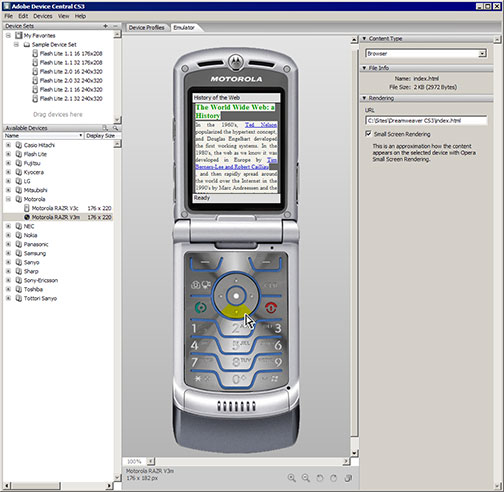Rotate the device counter-clockwise
The width and height of the screenshot is (504, 492).
320,478
